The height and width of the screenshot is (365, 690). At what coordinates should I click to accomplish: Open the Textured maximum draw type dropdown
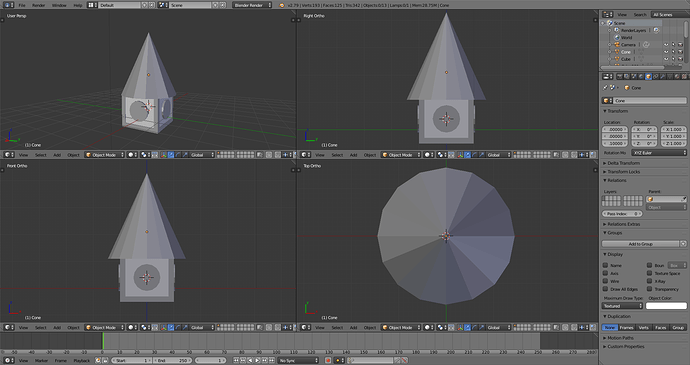tap(622, 306)
